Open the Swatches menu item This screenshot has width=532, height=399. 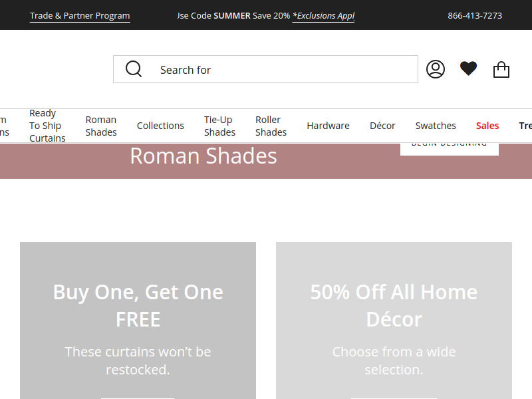click(x=436, y=126)
